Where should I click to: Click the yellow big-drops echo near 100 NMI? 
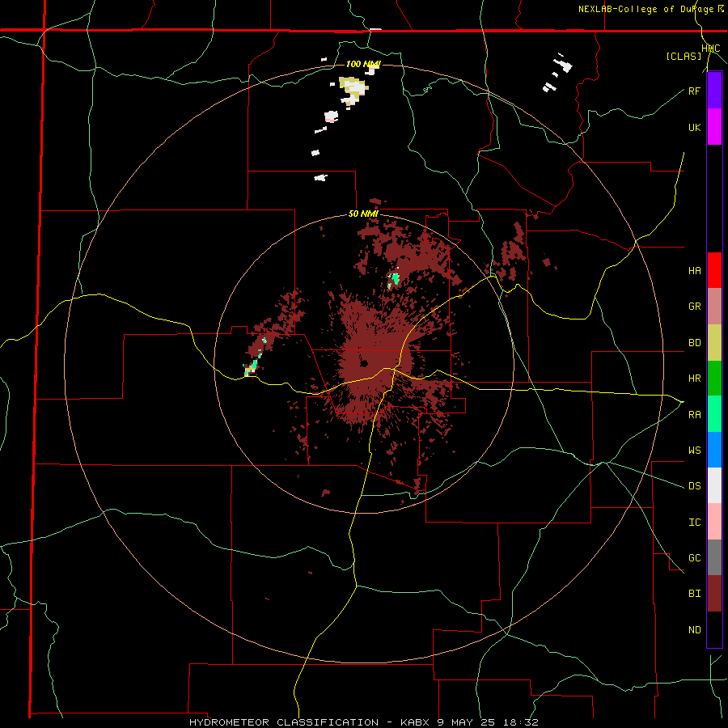[353, 90]
